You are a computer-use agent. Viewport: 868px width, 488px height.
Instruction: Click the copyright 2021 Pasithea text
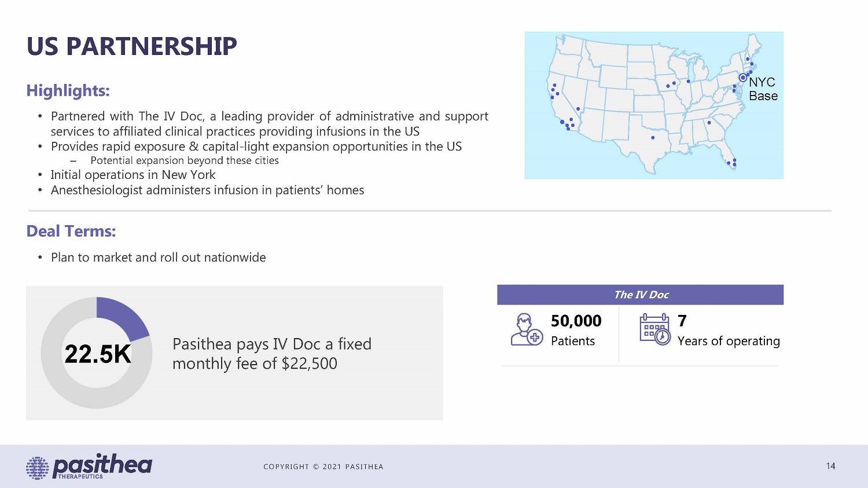[323, 467]
